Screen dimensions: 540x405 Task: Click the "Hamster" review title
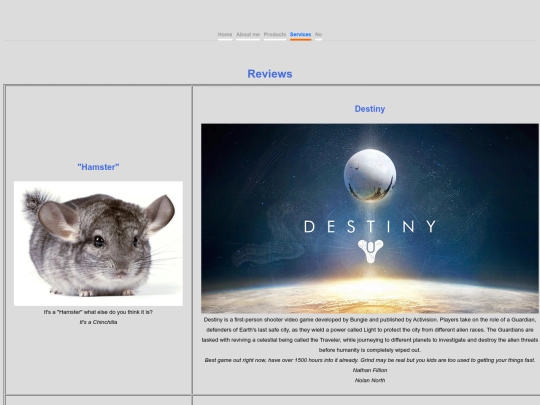pyautogui.click(x=98, y=167)
